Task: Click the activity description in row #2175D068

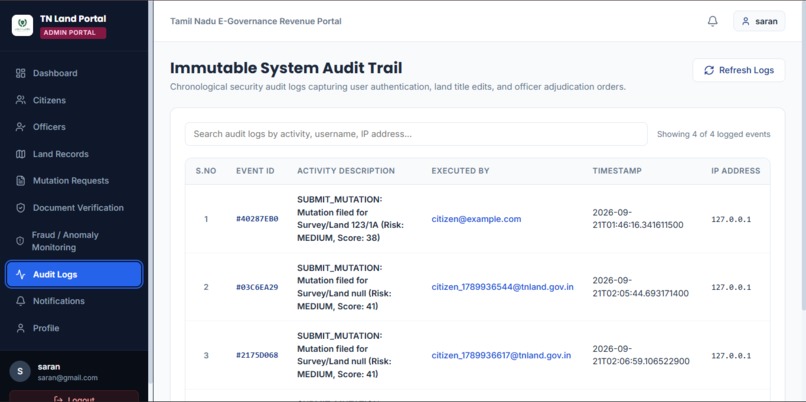Action: coord(344,355)
